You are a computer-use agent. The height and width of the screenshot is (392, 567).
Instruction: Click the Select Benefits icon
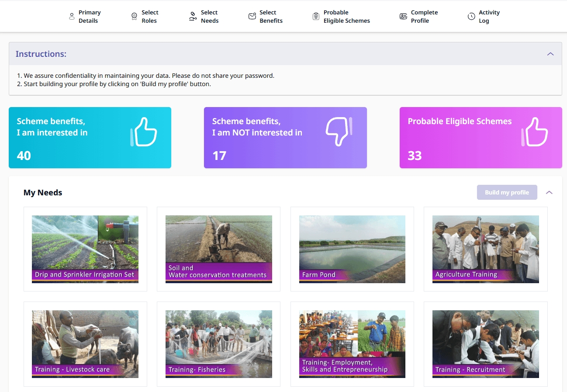(x=252, y=17)
